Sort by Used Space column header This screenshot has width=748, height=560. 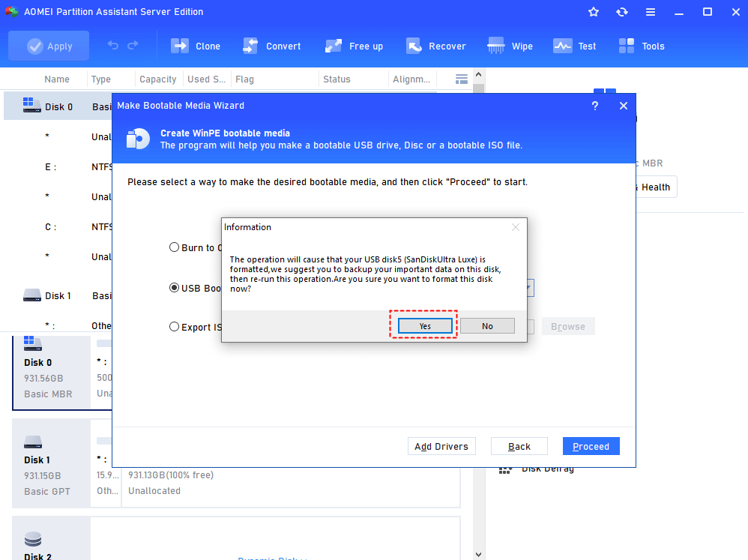[x=207, y=79]
